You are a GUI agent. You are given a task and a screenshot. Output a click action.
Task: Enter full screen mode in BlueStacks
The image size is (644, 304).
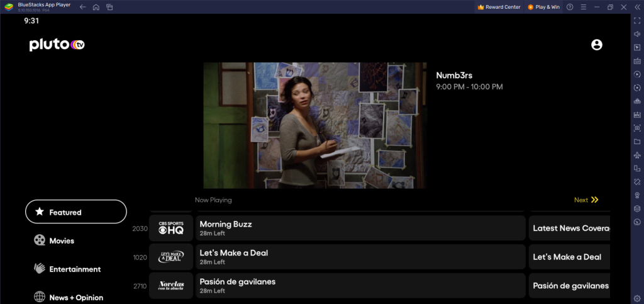tap(637, 21)
